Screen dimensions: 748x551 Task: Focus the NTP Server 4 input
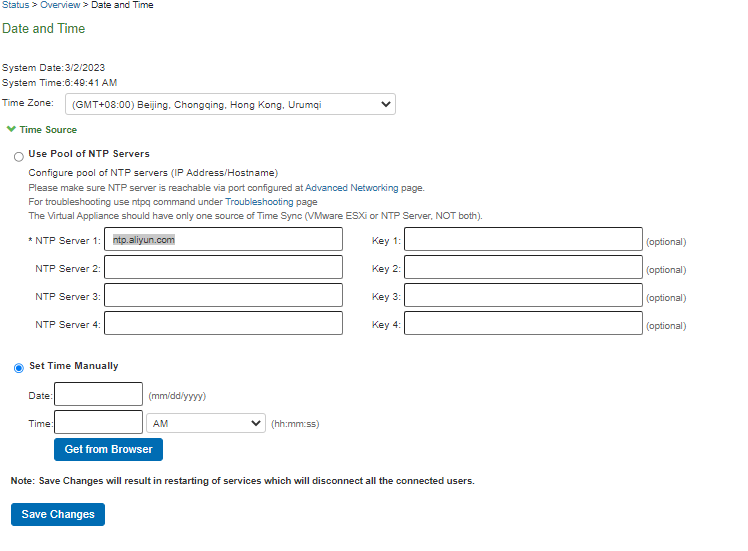point(223,324)
